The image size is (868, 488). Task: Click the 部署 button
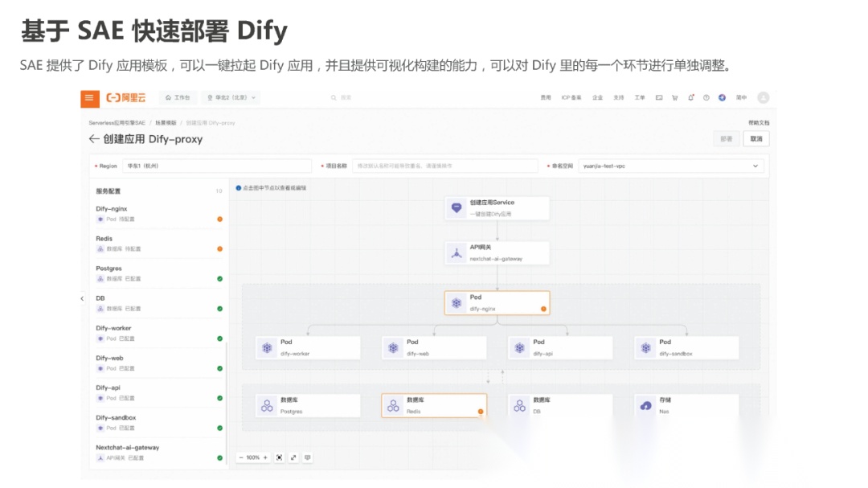tap(727, 139)
